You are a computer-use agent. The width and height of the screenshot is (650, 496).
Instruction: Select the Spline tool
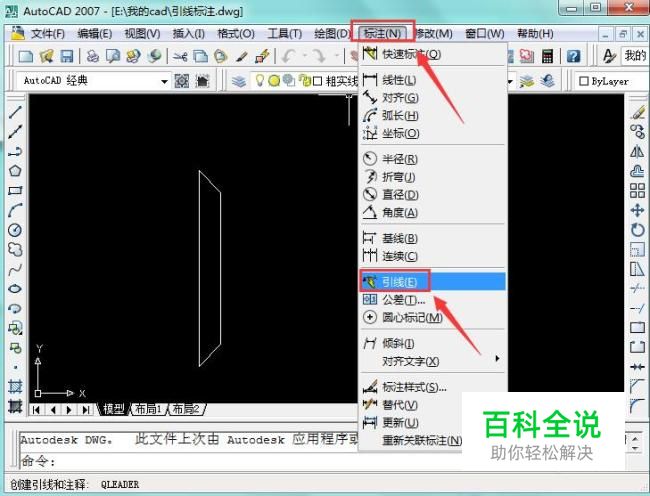pos(15,269)
